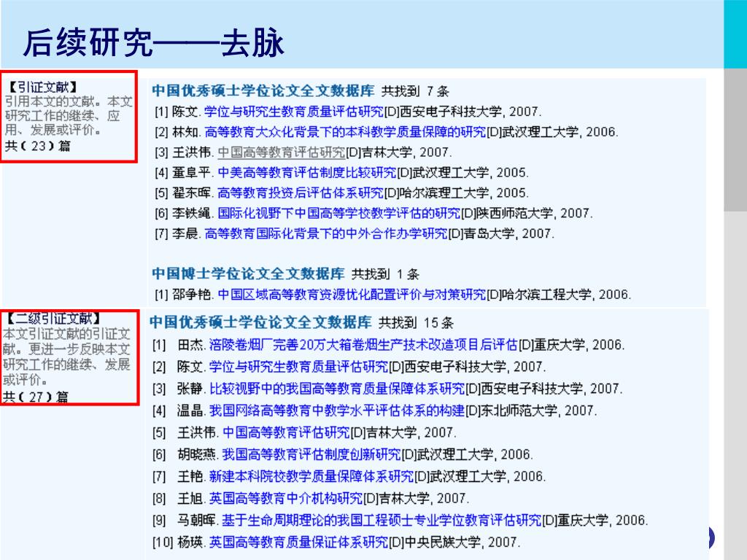Open 王洪伟's 中国高等教育评估研究 in the 7-result list
The height and width of the screenshot is (560, 747).
pos(281,152)
